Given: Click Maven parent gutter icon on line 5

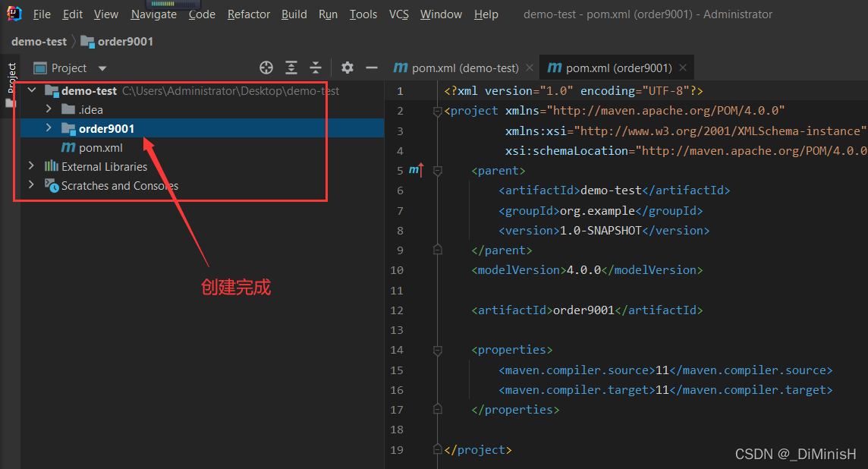Looking at the screenshot, I should 417,170.
